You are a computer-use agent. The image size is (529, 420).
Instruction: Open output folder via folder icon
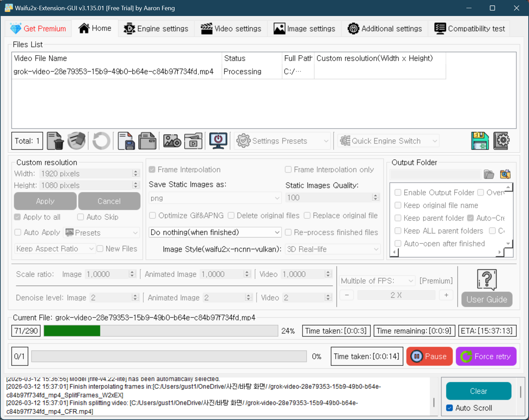tap(489, 174)
